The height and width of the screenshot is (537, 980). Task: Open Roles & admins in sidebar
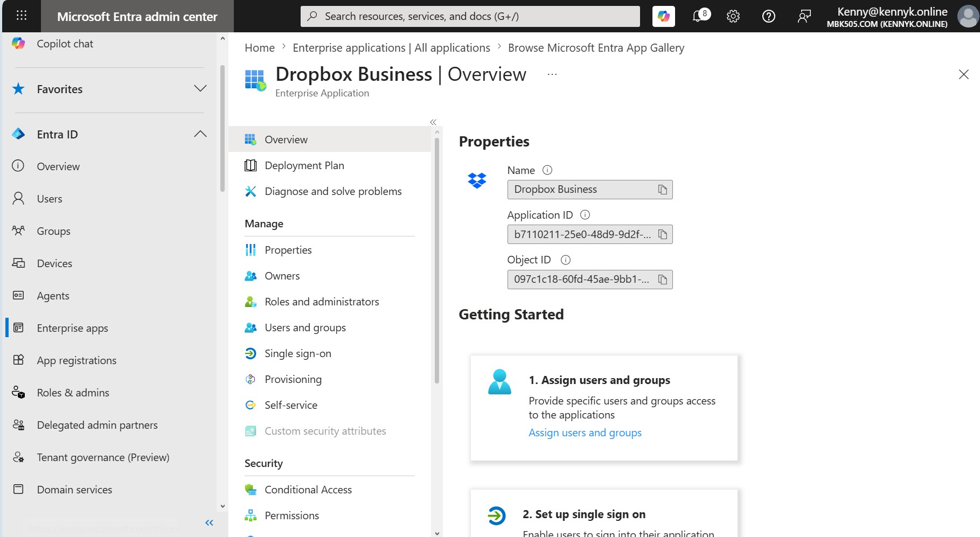[73, 393]
